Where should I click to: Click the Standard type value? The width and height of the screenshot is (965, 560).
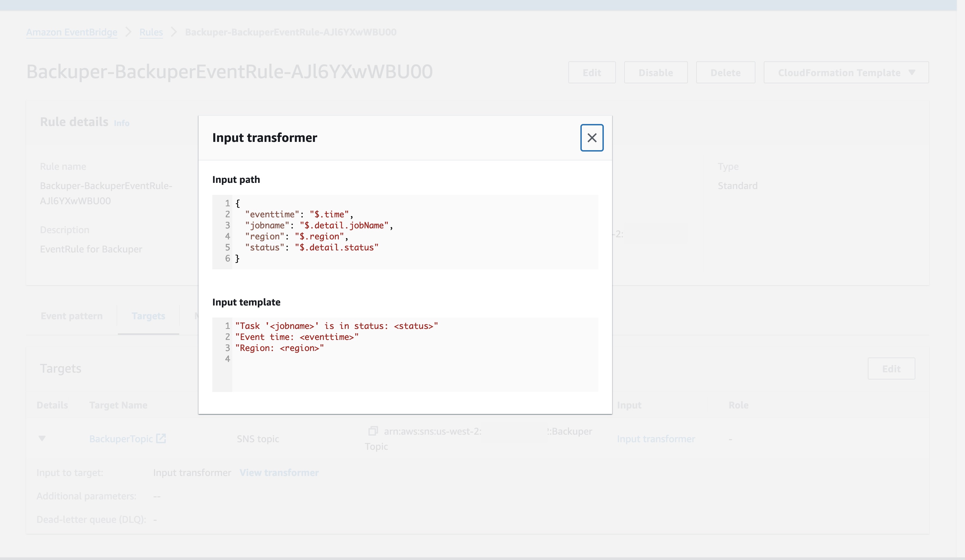pos(738,186)
